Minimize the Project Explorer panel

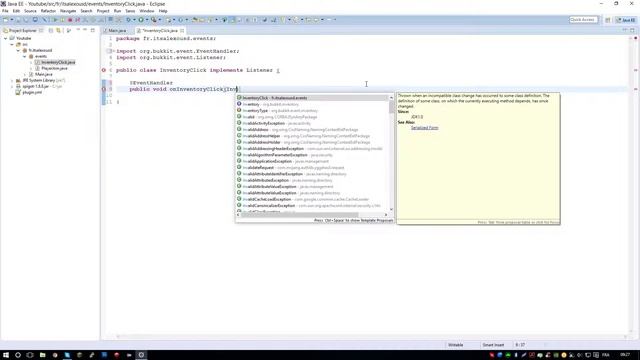(84, 30)
